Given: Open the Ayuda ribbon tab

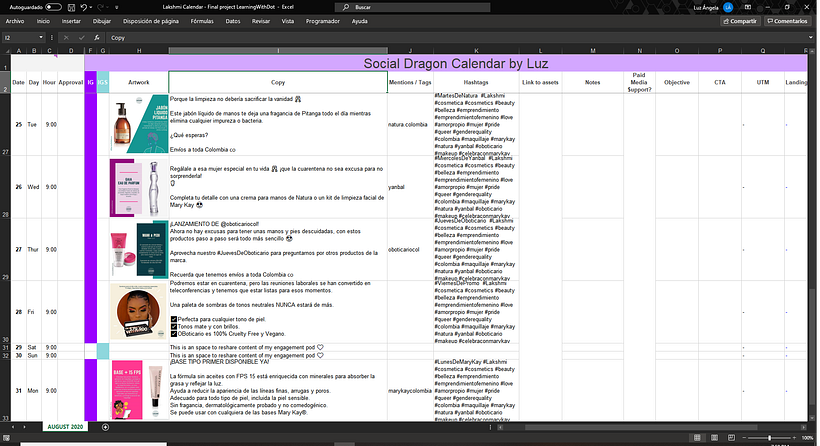Looking at the screenshot, I should coord(359,21).
